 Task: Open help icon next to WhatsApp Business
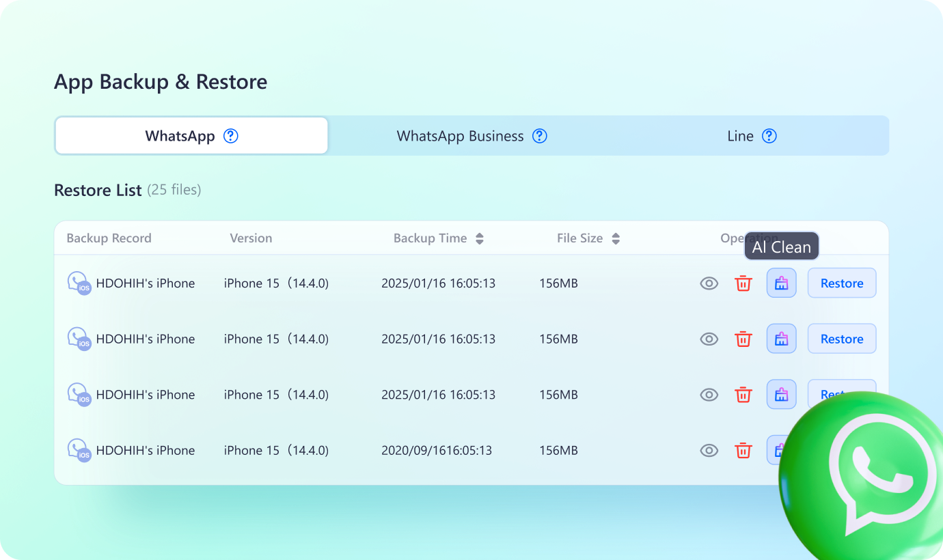540,136
